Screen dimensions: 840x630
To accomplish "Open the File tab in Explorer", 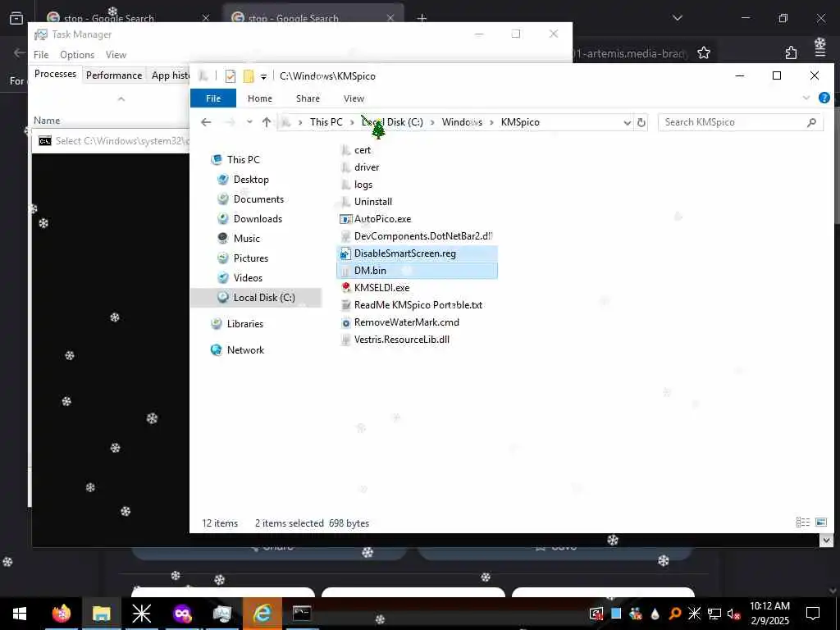I will 213,98.
